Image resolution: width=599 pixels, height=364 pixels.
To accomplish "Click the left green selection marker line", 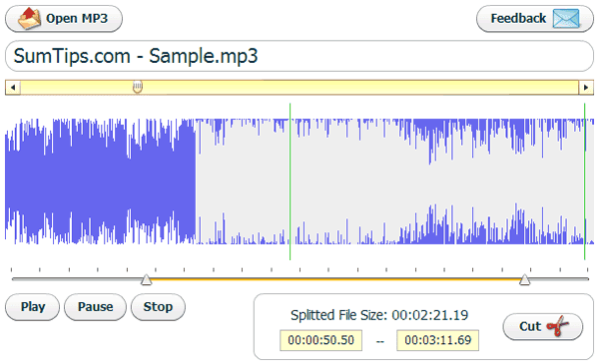I will click(290, 182).
